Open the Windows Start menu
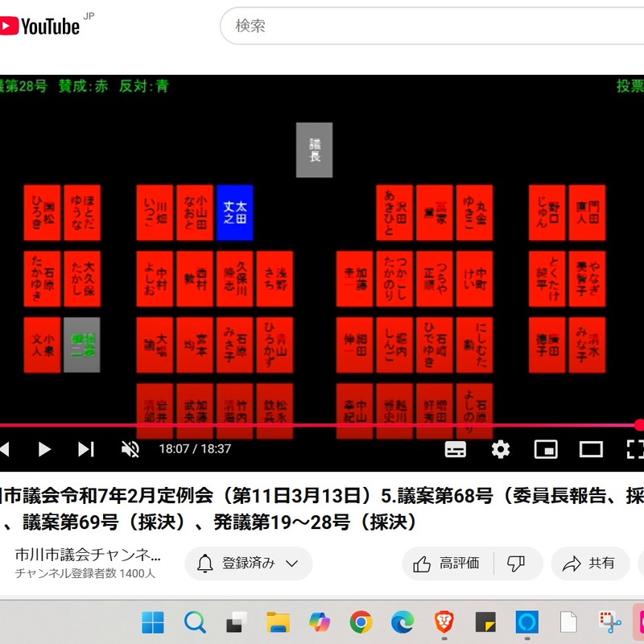This screenshot has height=644, width=644. click(x=153, y=621)
